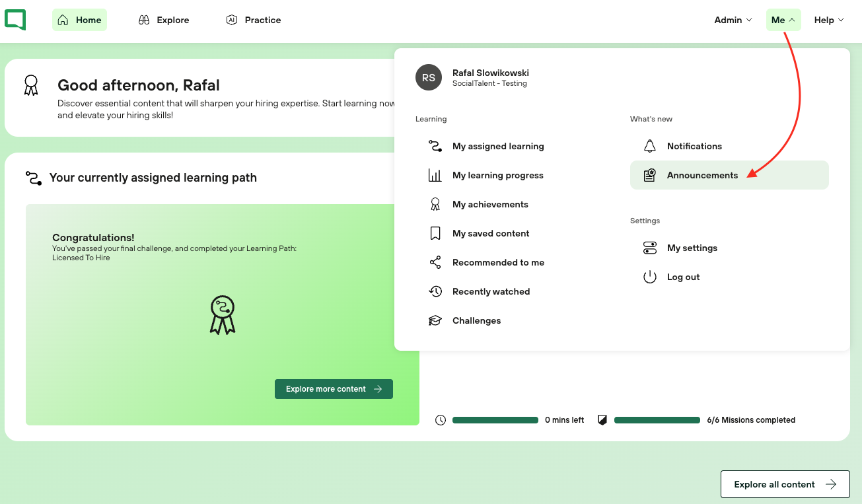Open My assigned learning
Screen dimensions: 862x504
(x=498, y=146)
